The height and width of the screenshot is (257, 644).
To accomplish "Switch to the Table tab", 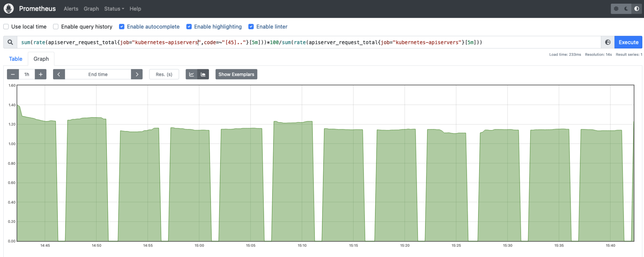I will (16, 59).
